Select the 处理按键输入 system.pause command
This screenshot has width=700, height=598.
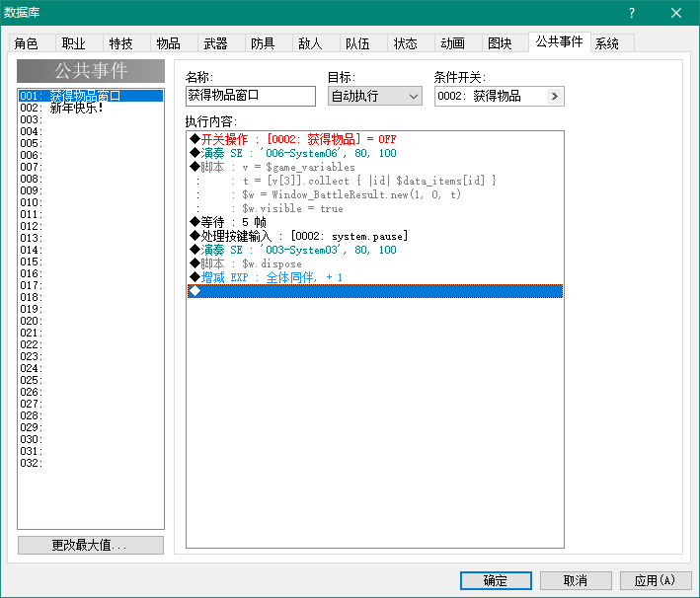(x=375, y=236)
